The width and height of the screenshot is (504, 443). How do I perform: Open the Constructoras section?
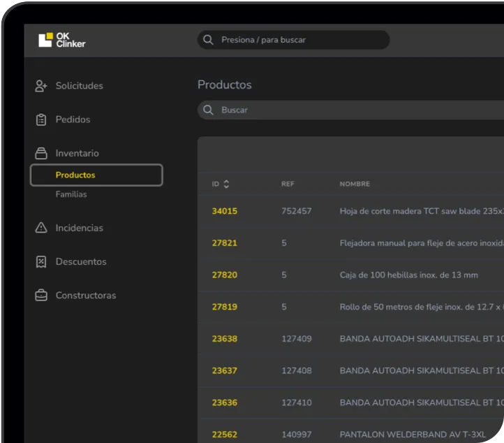(x=86, y=296)
